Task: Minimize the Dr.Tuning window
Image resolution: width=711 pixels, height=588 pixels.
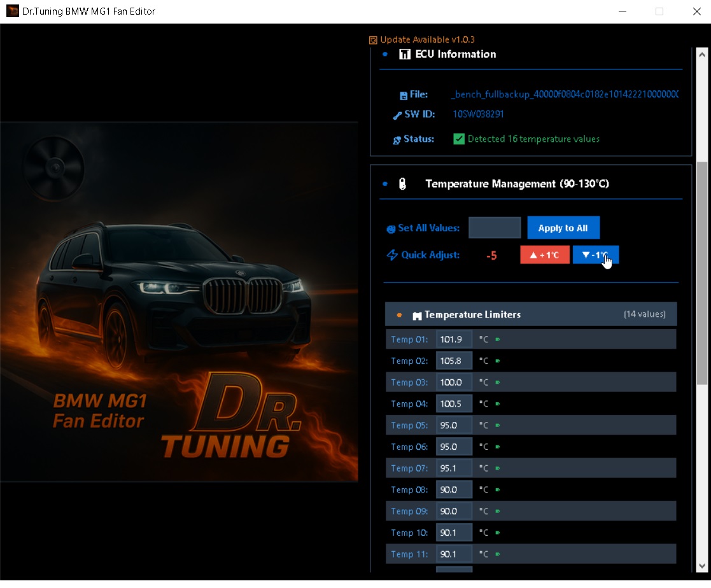Action: point(623,11)
